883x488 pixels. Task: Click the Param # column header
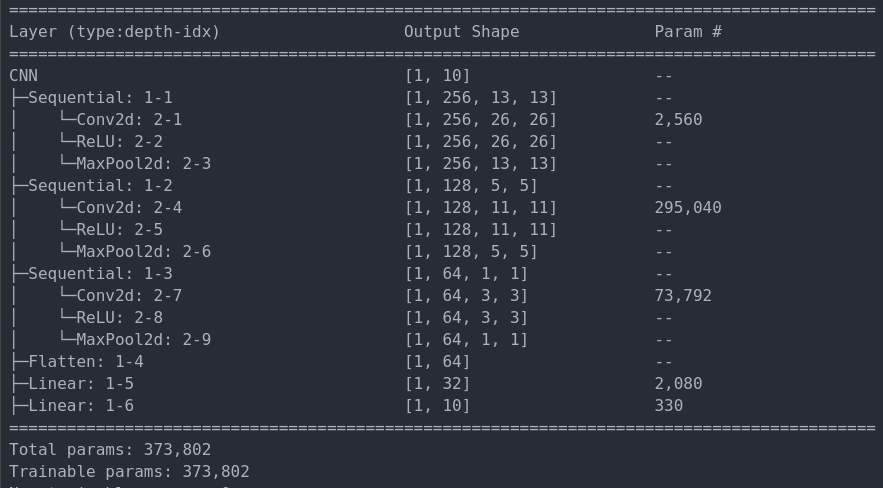point(688,32)
